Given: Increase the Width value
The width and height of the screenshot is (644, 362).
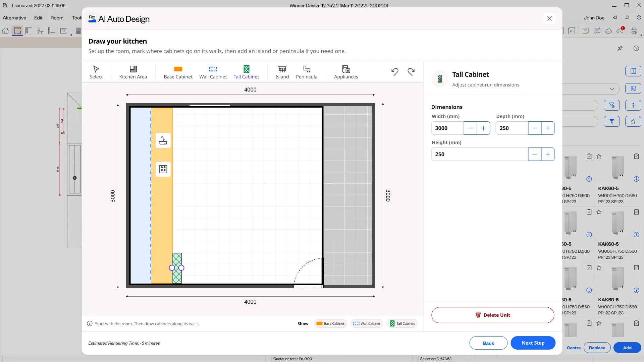Looking at the screenshot, I should point(483,128).
